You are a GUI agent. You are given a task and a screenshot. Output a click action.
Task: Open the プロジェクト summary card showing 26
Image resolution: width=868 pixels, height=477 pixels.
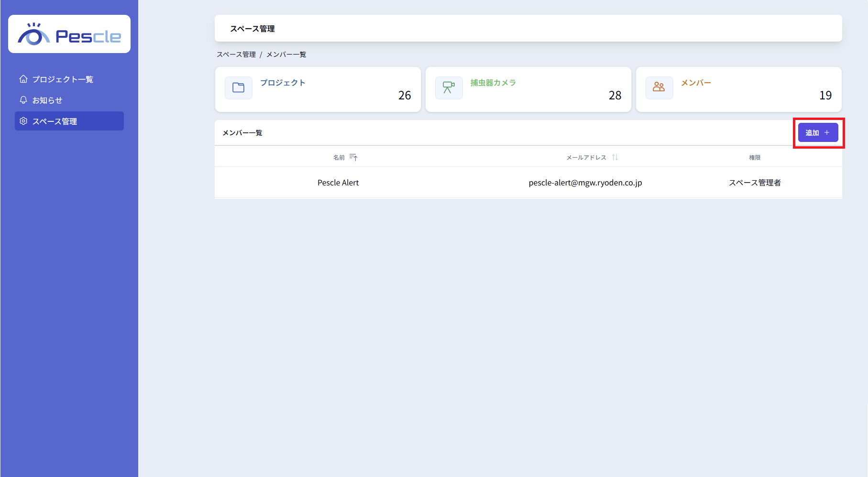click(x=318, y=89)
